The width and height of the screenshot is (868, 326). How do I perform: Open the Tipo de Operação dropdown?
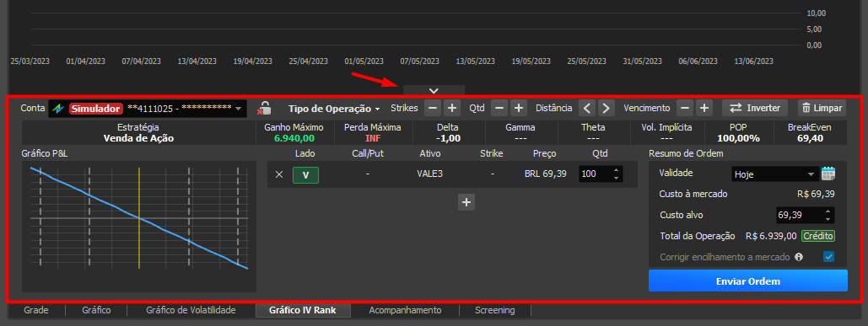coord(334,109)
